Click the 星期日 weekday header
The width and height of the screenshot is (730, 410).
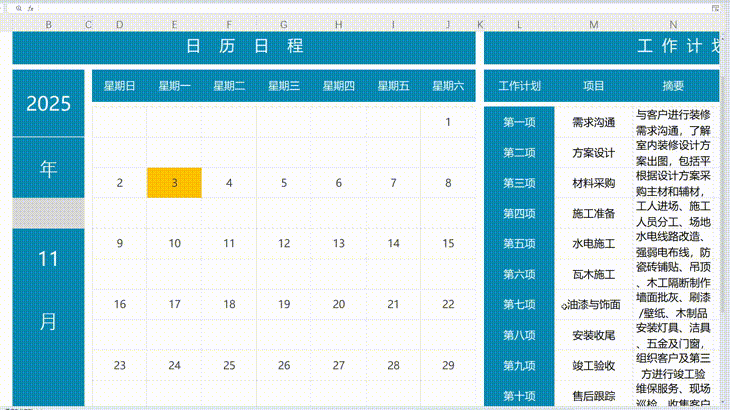[x=120, y=86]
